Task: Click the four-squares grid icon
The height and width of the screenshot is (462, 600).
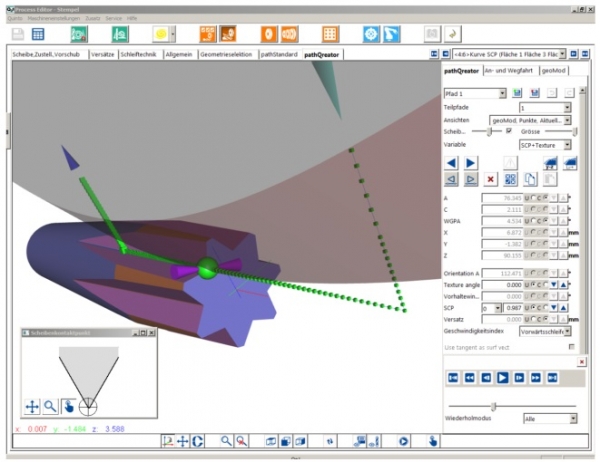Action: tap(510, 179)
